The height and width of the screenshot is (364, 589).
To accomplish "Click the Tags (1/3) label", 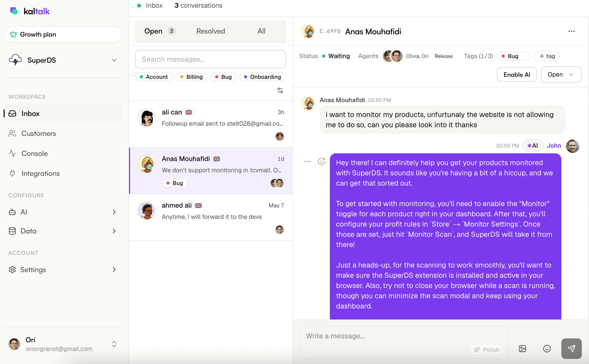I will (x=478, y=56).
